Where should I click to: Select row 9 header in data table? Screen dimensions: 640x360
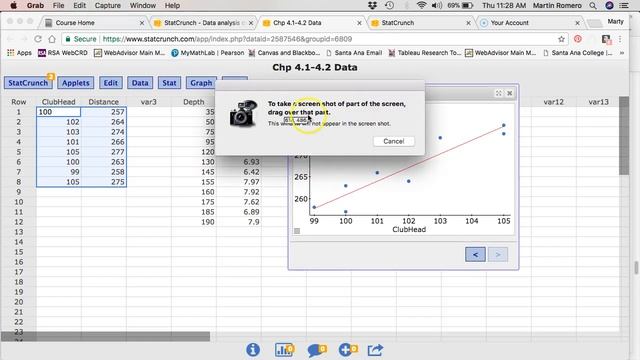pos(18,192)
